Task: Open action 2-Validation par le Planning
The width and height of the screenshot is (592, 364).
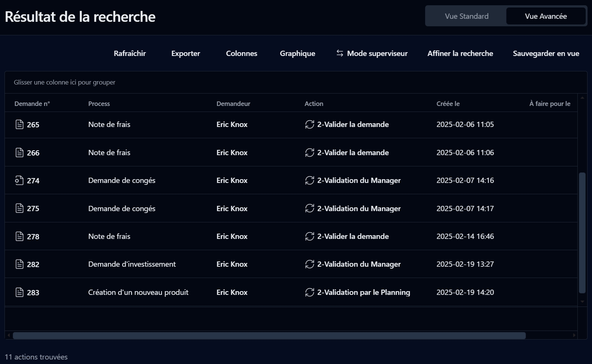Action: 363,292
